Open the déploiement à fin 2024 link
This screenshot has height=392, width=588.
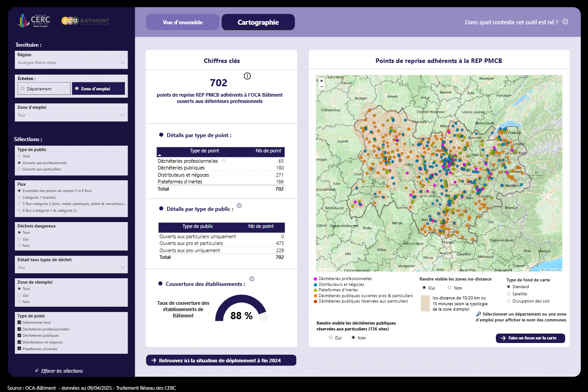(221, 361)
